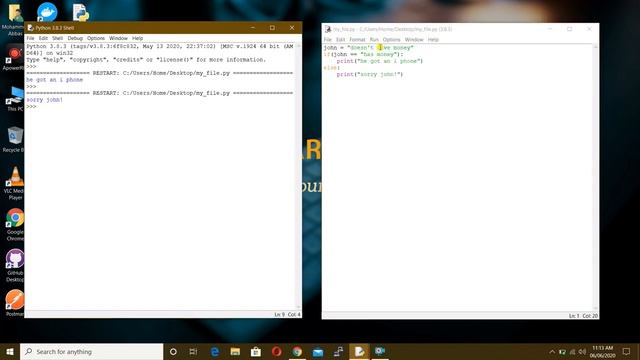Screen dimensions: 640x360
Task: Click volume icon in system tray
Action: (x=582, y=351)
